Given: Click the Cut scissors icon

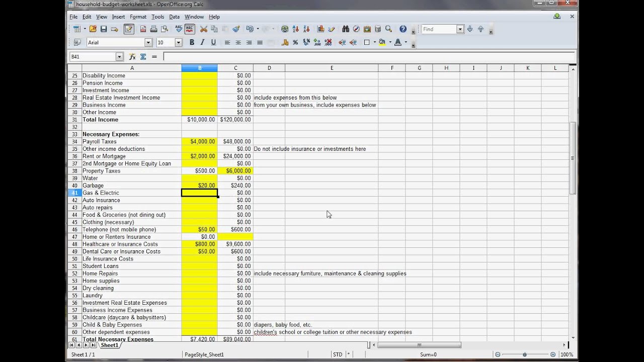Looking at the screenshot, I should click(x=204, y=29).
